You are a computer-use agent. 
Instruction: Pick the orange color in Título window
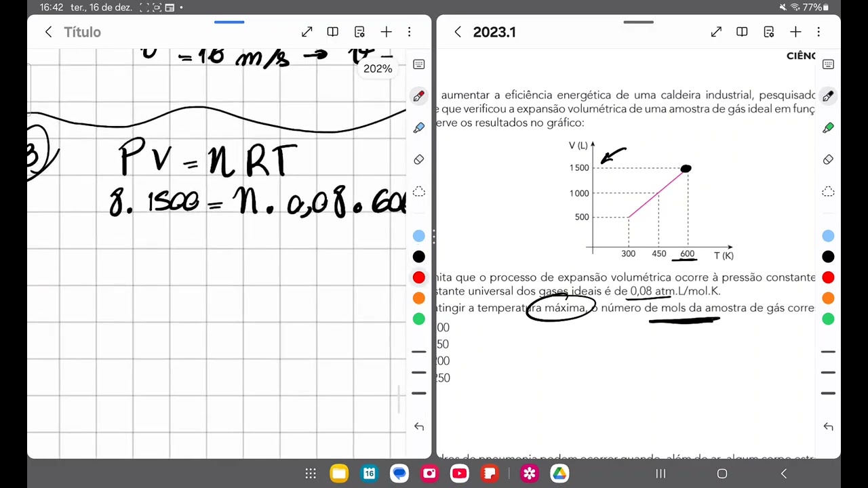pyautogui.click(x=419, y=298)
